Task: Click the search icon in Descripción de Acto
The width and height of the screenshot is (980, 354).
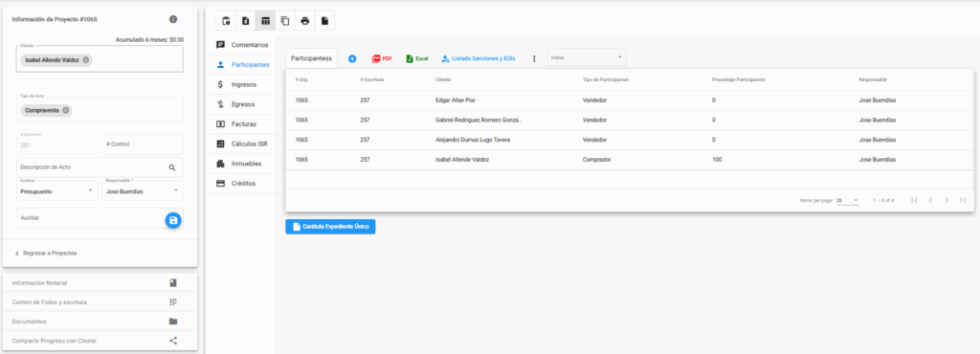Action: point(172,167)
